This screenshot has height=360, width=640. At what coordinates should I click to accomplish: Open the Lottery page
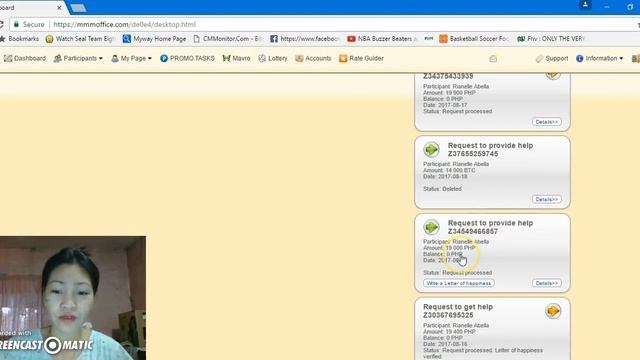pyautogui.click(x=273, y=58)
